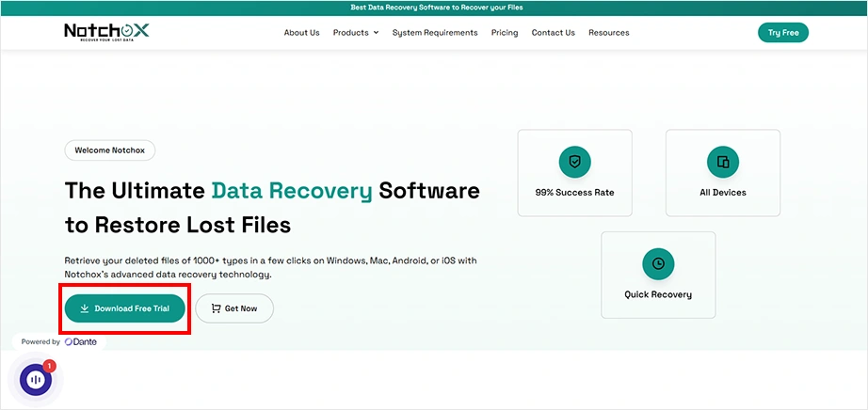Click the paragraph starting 'Retrieve your deleted files'
This screenshot has width=868, height=410.
click(x=271, y=267)
